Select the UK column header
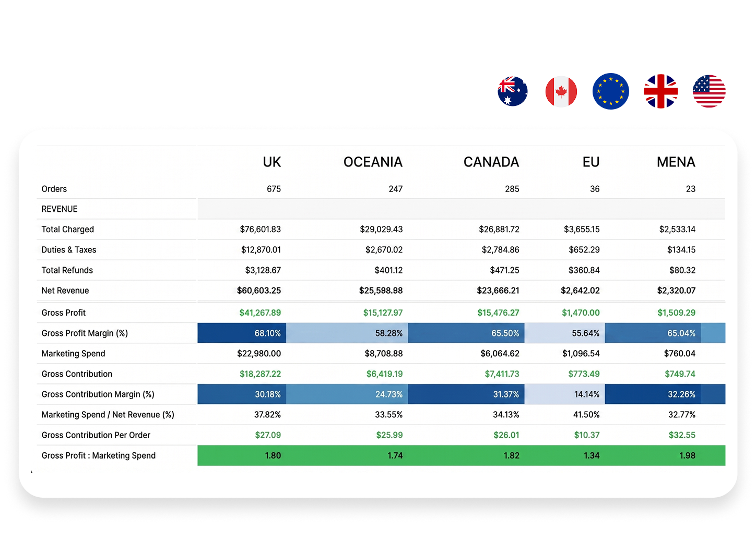This screenshot has width=756, height=553. (271, 162)
